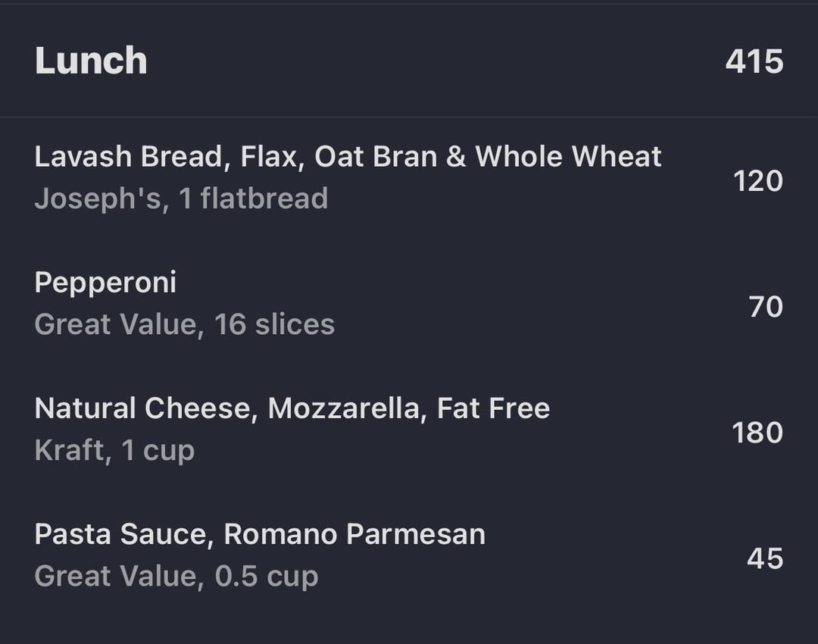Click the Kraft brand name
The image size is (818, 644).
click(x=70, y=450)
